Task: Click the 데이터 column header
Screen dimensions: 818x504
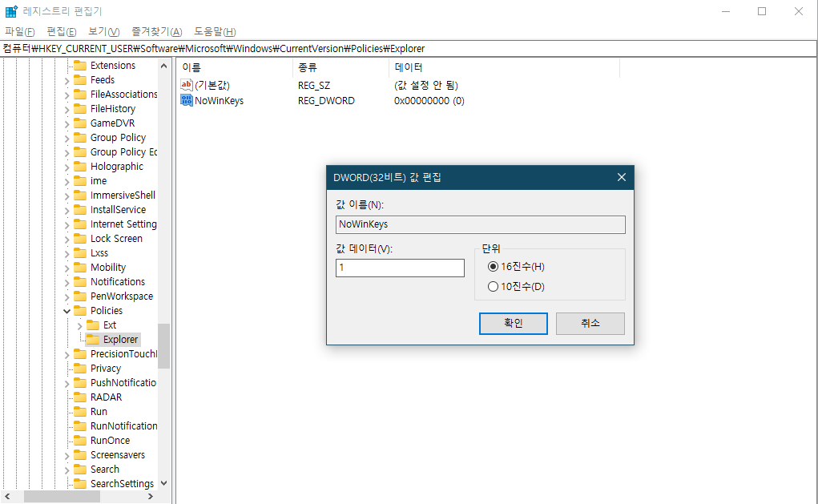Action: coord(505,67)
